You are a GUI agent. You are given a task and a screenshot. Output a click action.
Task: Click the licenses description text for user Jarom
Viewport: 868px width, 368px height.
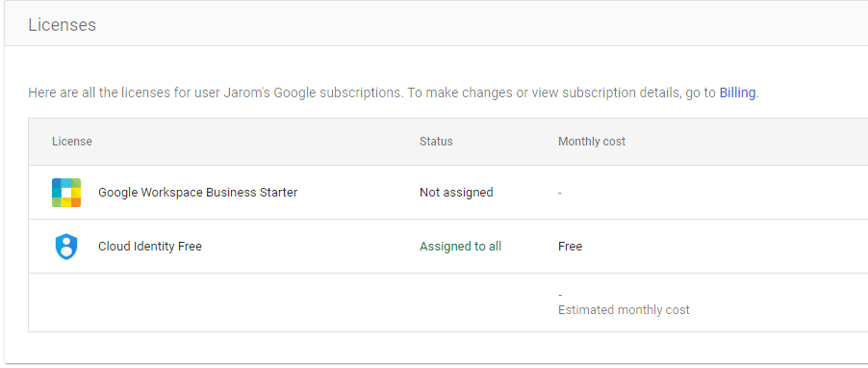[394, 92]
